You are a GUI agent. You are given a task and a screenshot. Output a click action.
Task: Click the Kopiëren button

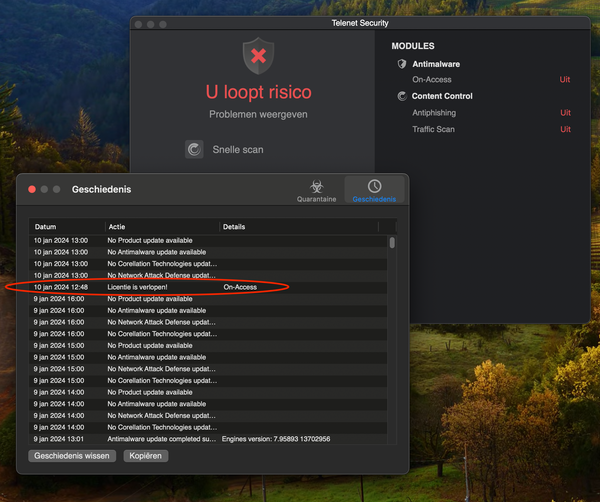[x=145, y=455]
